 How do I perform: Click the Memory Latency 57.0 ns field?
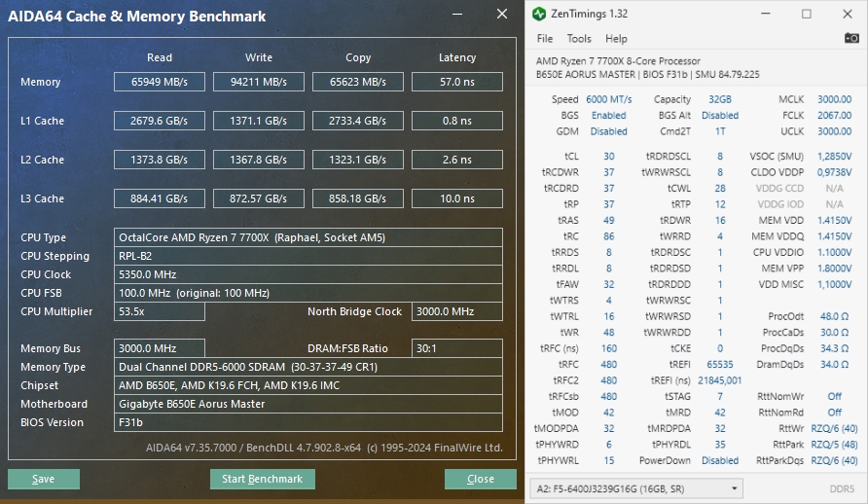[457, 82]
